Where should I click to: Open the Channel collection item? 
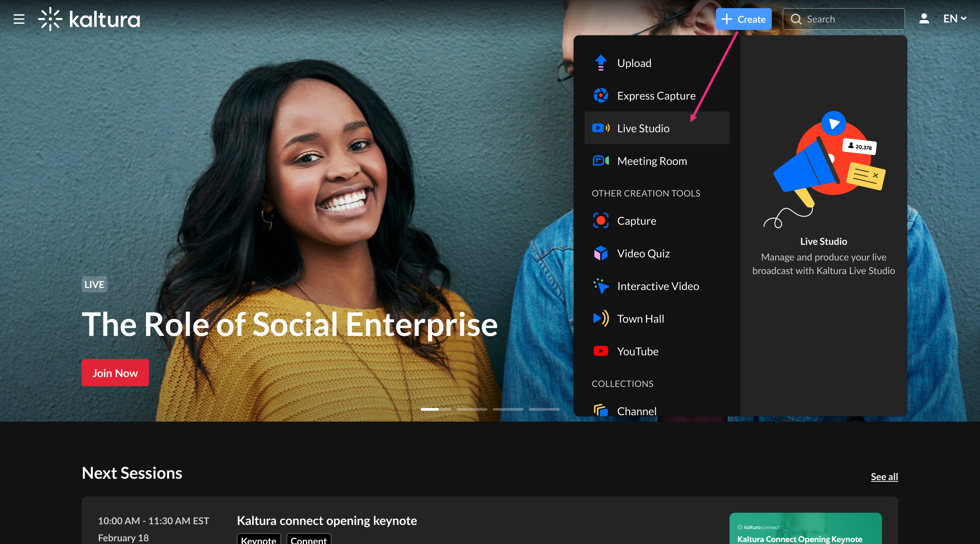(637, 411)
